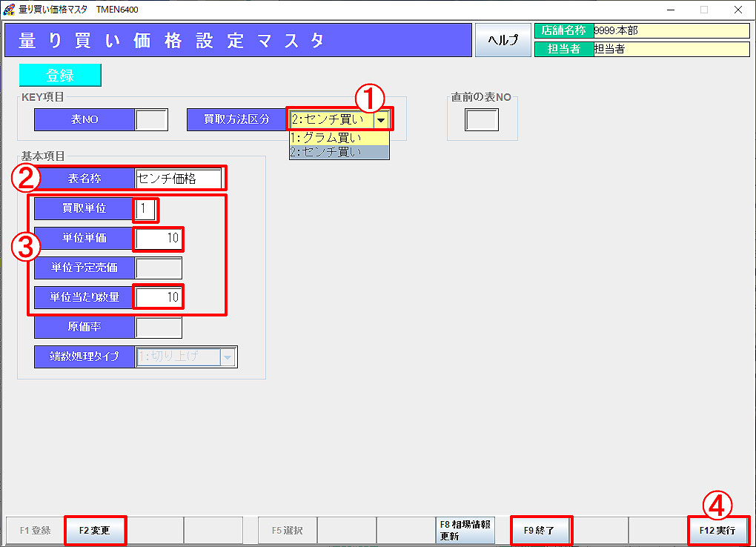Click the 単位予定売価 input field
Screen dimensions: 756x547
(159, 268)
